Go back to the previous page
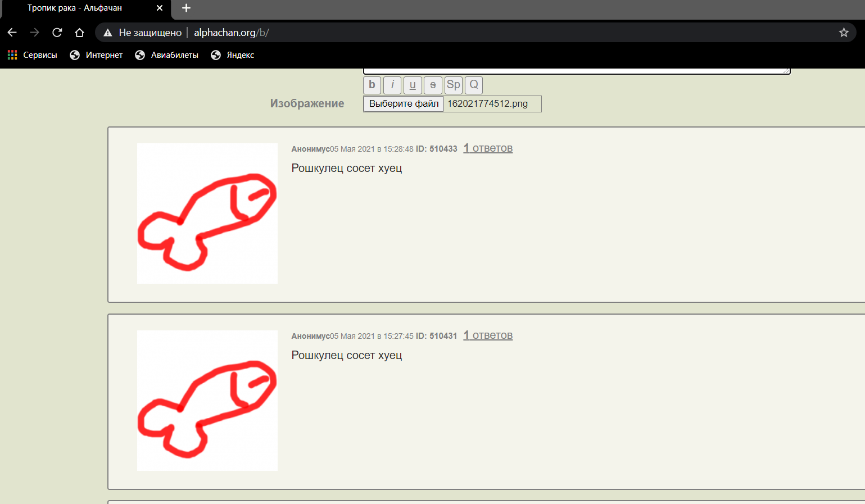 12,33
